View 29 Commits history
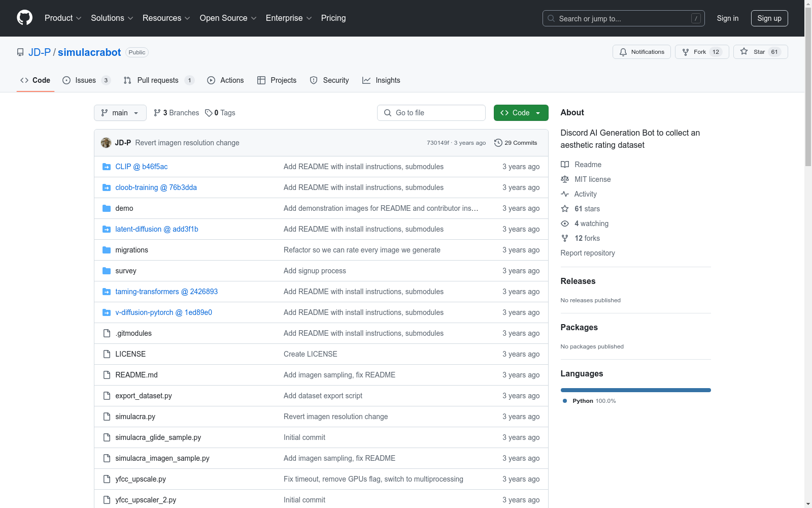Screen dimensions: 812x508 point(516,143)
